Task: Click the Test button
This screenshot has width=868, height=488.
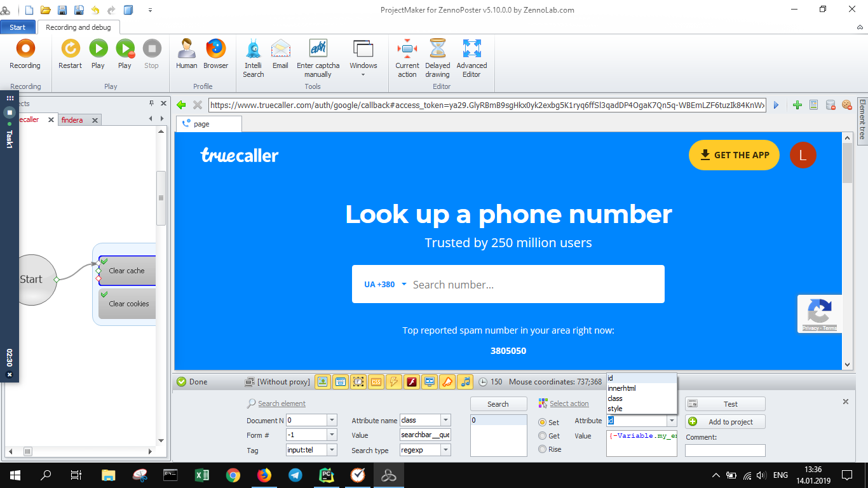Action: point(725,404)
